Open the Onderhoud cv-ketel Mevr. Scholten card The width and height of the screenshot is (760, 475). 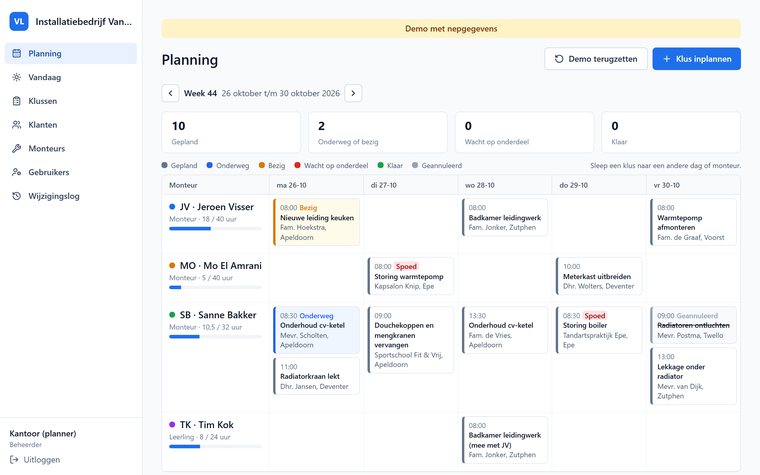[317, 330]
